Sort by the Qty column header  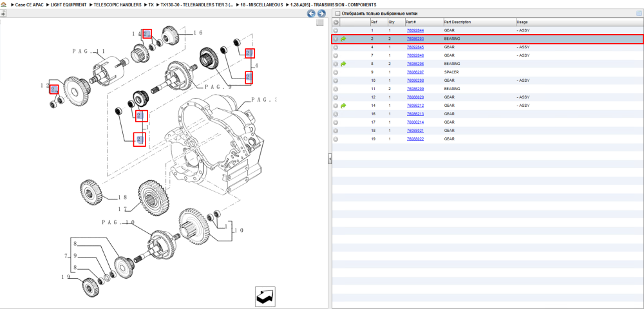coord(396,22)
